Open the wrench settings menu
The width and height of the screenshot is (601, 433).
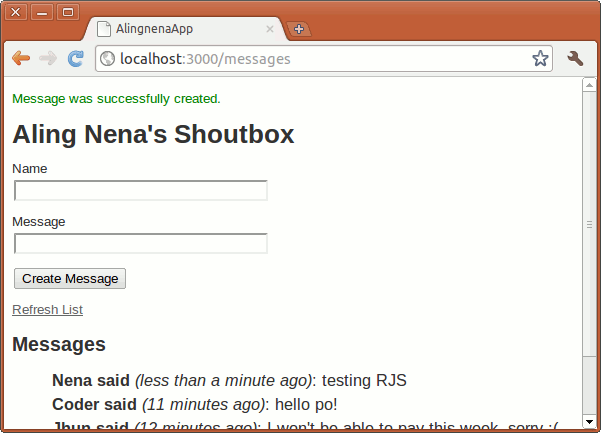(x=575, y=59)
